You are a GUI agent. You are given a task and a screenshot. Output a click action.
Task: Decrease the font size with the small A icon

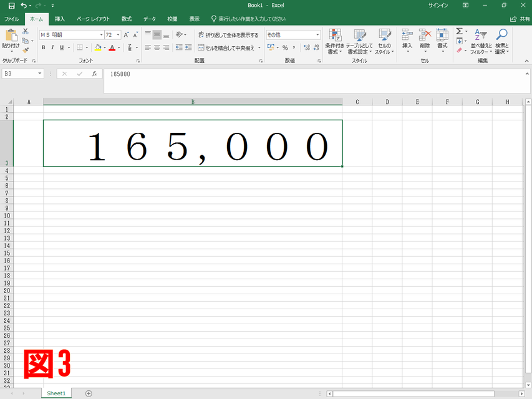pyautogui.click(x=135, y=35)
